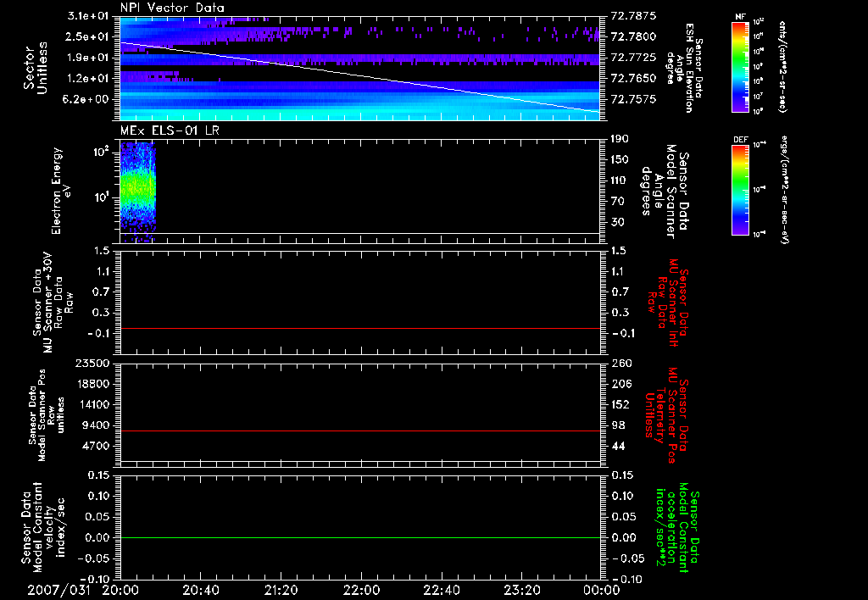
Task: Click the 'MEx ELS-01 LR' panel title
Action: [170, 130]
